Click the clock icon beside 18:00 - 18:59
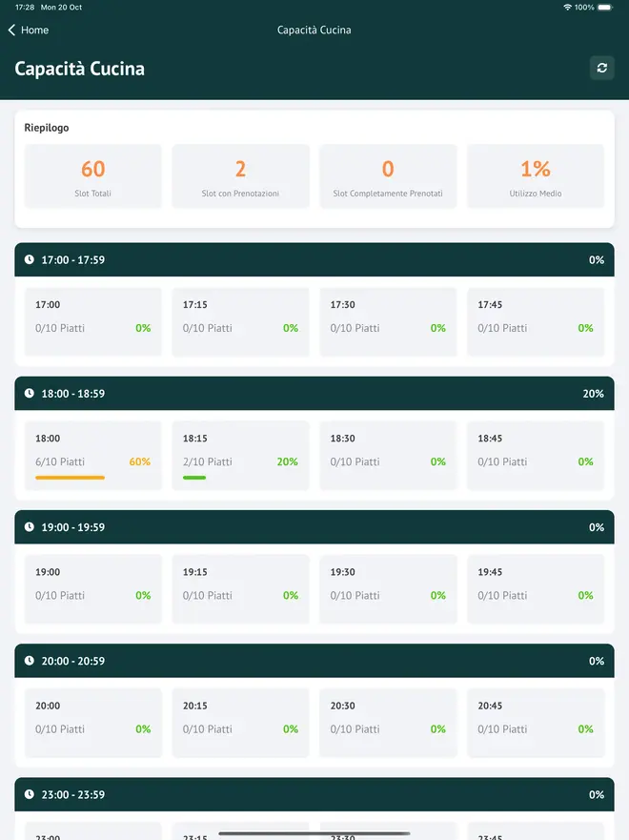Screen dimensions: 629x840 tap(30, 394)
